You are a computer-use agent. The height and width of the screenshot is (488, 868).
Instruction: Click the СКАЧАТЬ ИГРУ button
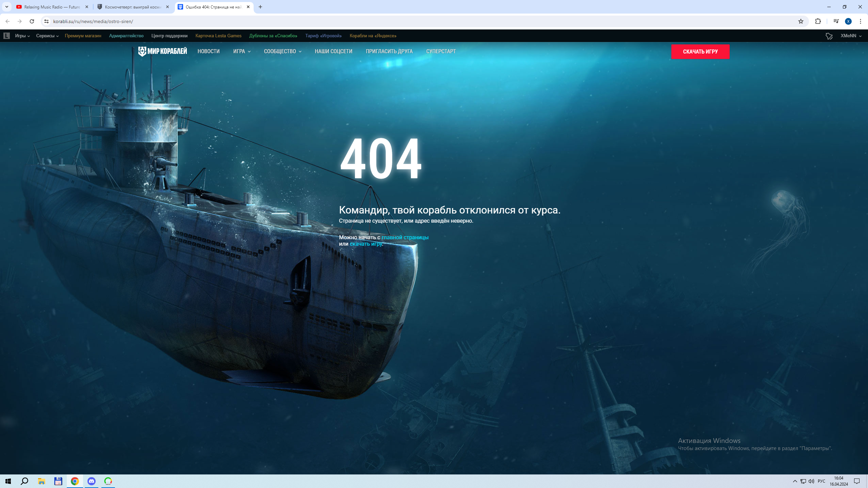(700, 52)
